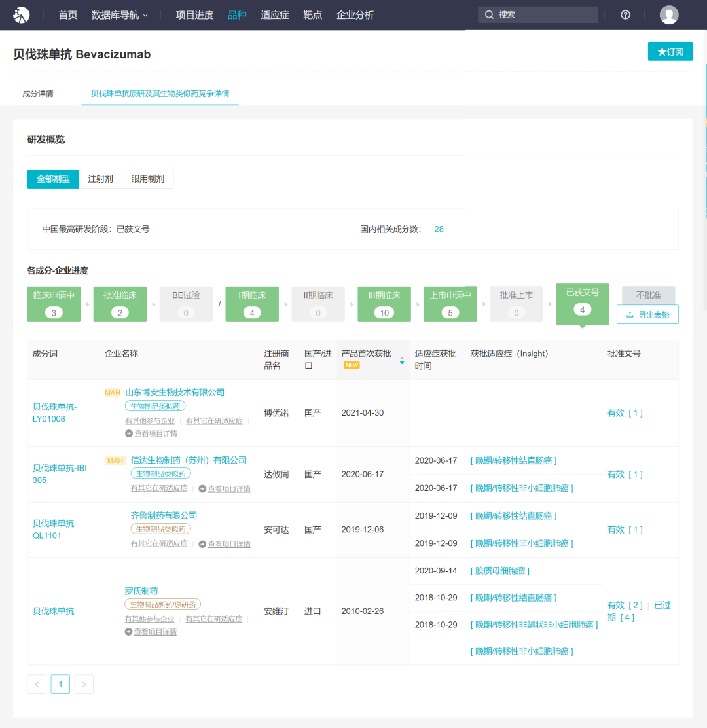The width and height of the screenshot is (707, 728).
Task: Filter by III期临床 stage
Action: 384,304
